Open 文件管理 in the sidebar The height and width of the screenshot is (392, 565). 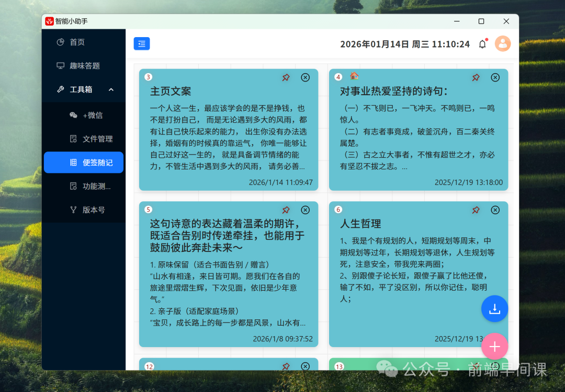(x=84, y=139)
